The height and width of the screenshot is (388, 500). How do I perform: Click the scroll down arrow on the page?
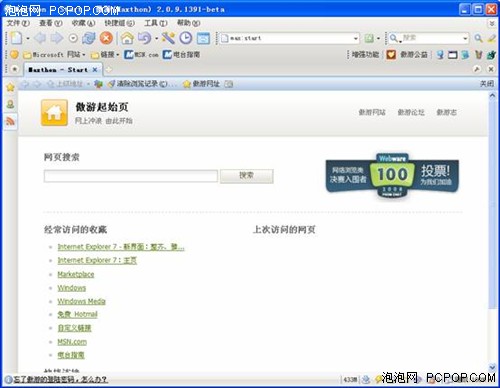coord(492,367)
